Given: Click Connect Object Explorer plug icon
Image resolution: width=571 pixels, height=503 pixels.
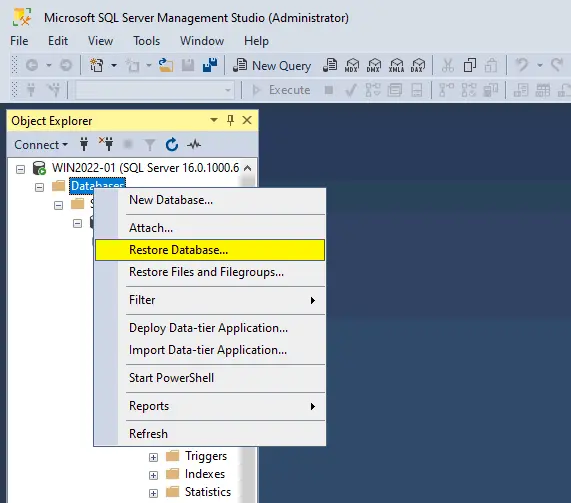Looking at the screenshot, I should click(x=84, y=145).
